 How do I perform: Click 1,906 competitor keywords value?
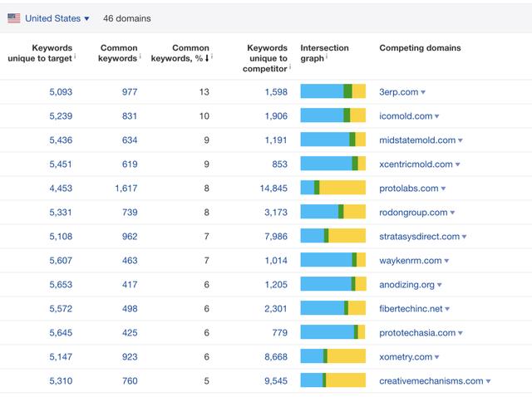click(x=276, y=116)
